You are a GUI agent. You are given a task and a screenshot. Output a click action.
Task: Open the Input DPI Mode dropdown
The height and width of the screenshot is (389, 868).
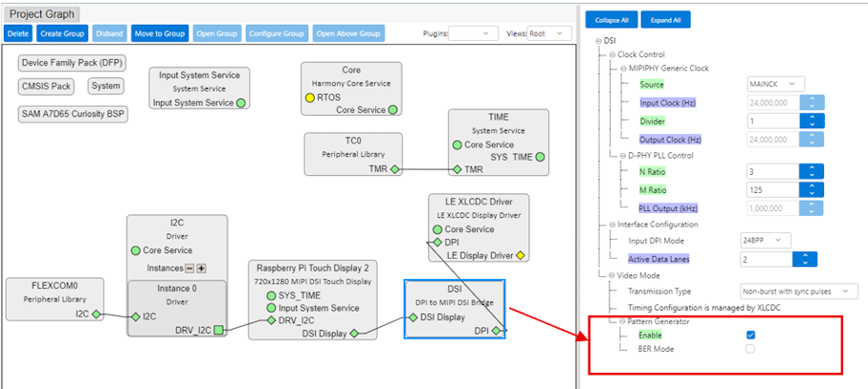point(765,239)
